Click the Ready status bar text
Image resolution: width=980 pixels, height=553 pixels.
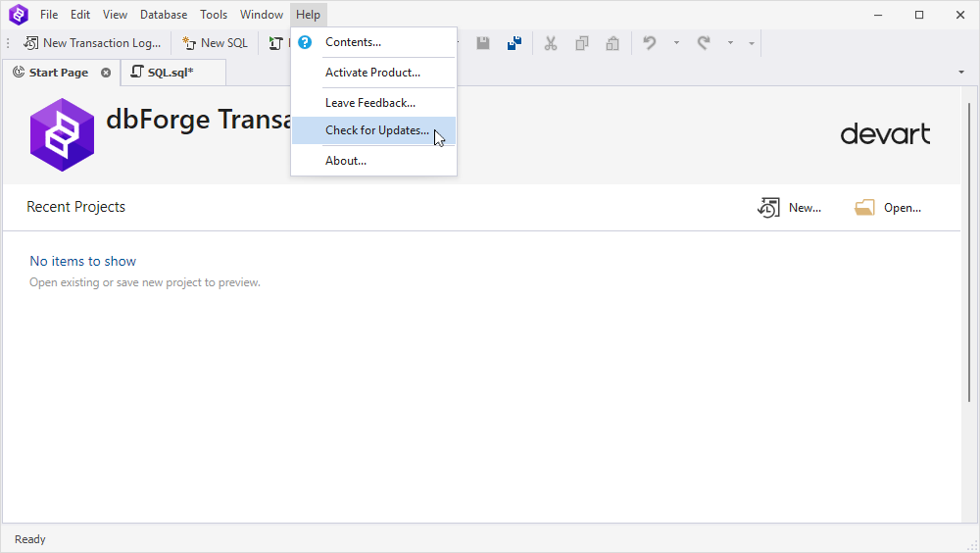30,539
